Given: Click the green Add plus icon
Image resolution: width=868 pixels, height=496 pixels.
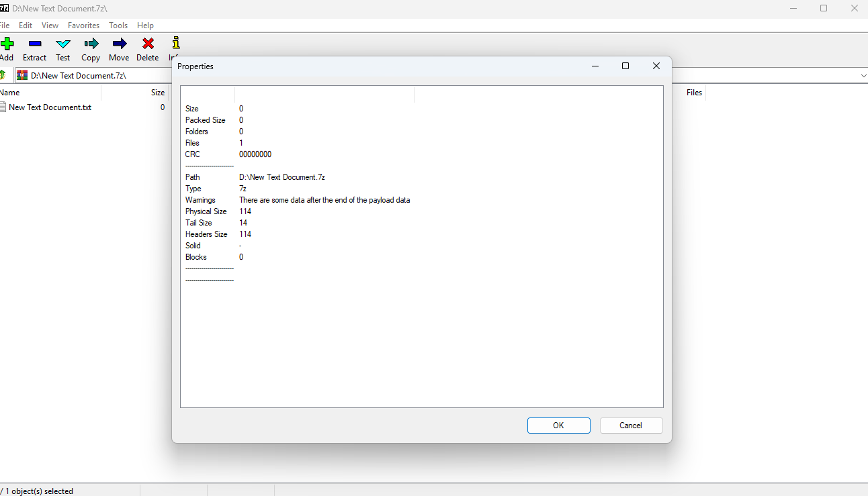Looking at the screenshot, I should point(7,44).
